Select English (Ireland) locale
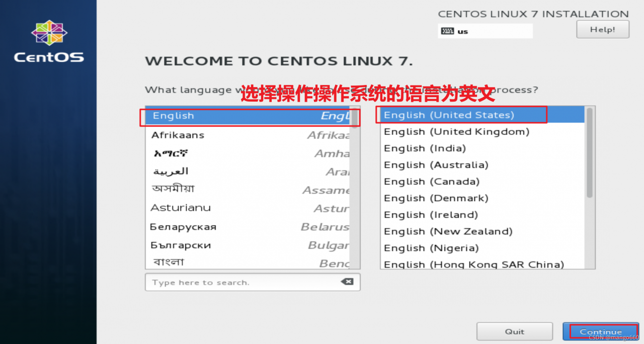The height and width of the screenshot is (344, 644). pos(431,214)
